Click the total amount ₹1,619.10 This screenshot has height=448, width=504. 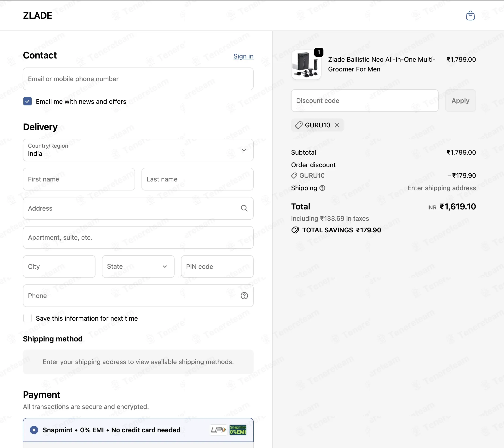[x=458, y=207]
